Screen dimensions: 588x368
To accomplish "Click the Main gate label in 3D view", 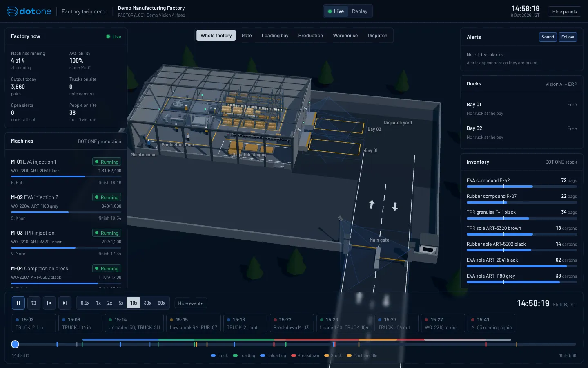I will 379,240.
